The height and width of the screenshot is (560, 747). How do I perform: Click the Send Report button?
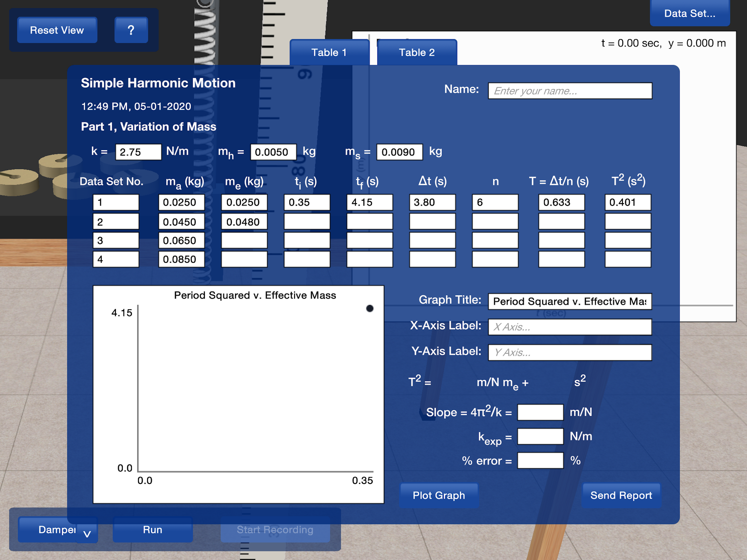[621, 495]
